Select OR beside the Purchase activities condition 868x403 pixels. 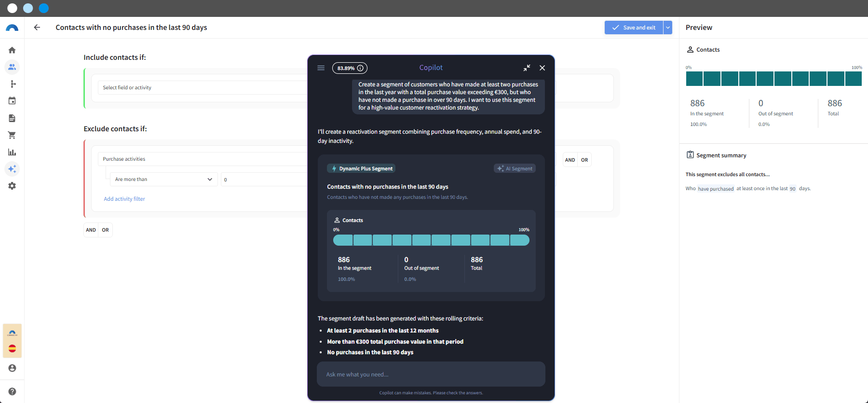(x=584, y=160)
